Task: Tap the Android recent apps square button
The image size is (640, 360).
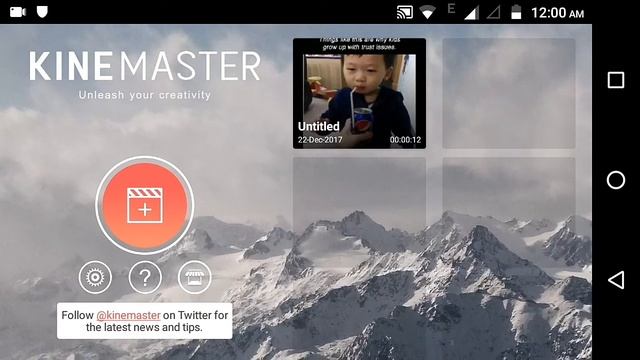Action: pyautogui.click(x=616, y=80)
